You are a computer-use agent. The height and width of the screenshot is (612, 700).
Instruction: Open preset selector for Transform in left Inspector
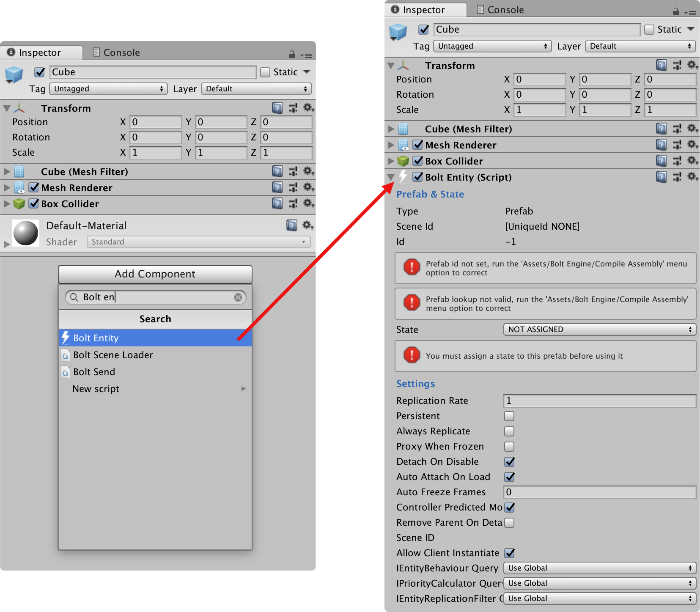[x=293, y=108]
